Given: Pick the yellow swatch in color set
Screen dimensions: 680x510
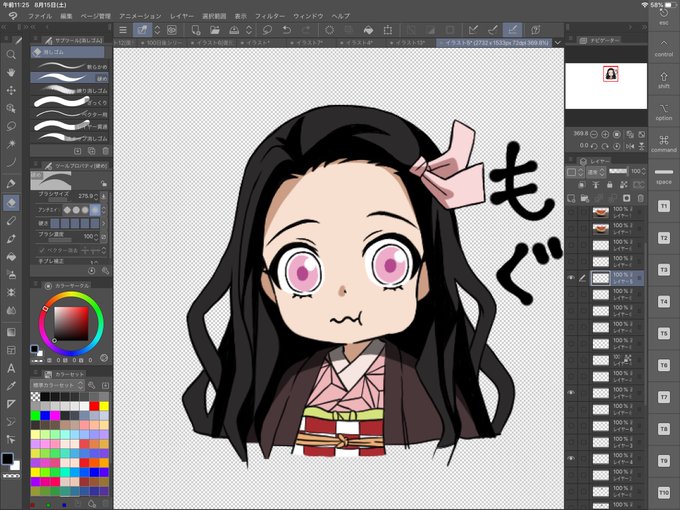Looking at the screenshot, I should [x=104, y=406].
